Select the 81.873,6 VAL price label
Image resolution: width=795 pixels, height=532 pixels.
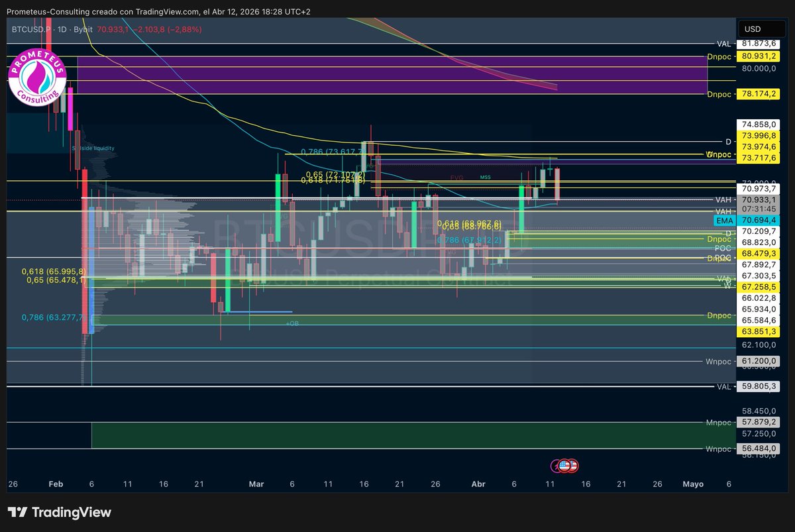[759, 44]
